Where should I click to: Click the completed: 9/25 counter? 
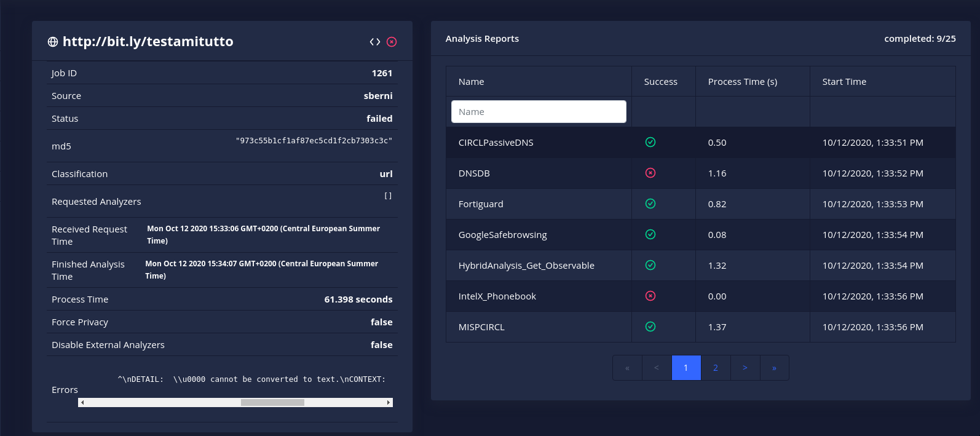click(x=920, y=39)
